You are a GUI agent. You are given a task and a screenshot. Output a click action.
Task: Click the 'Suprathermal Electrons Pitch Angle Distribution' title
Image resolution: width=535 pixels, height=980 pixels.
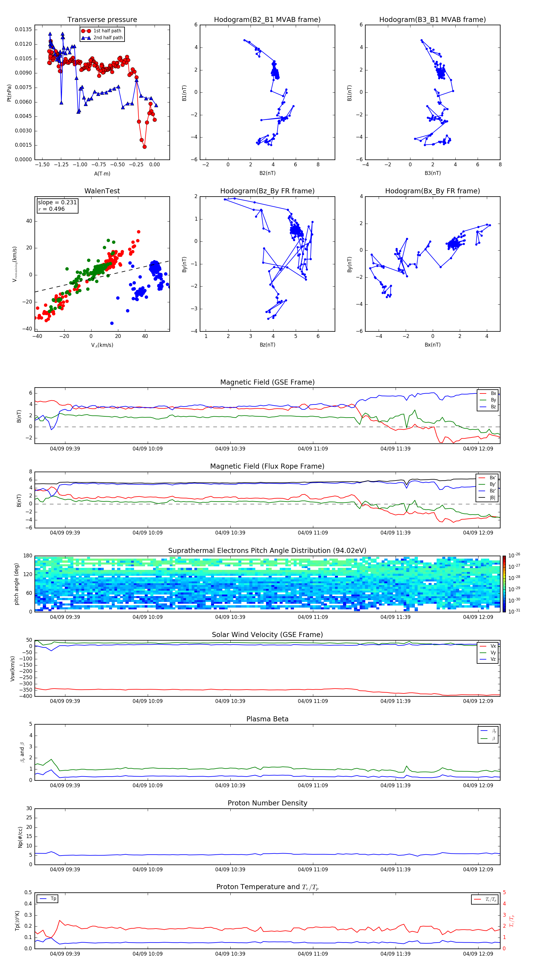tap(267, 551)
